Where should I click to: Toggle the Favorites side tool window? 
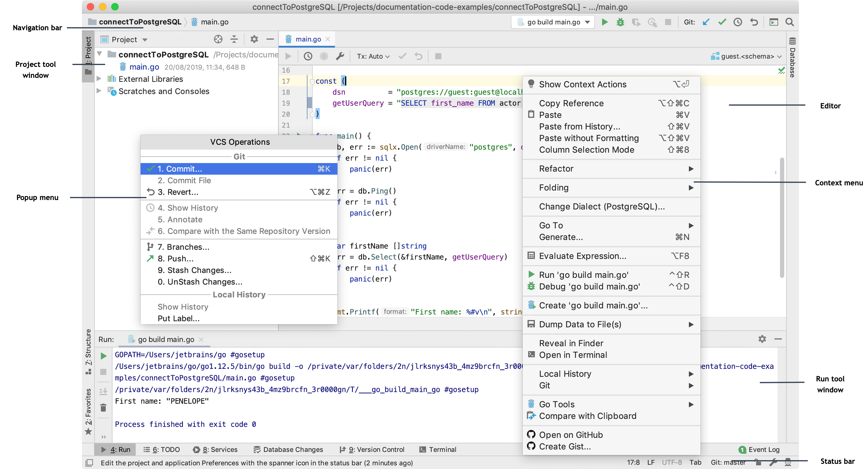click(88, 411)
